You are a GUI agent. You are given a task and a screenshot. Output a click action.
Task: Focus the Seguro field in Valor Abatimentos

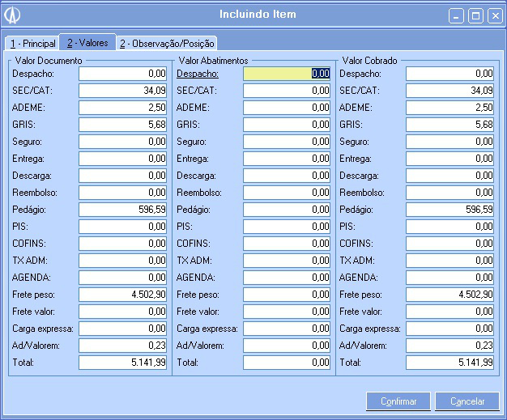287,142
